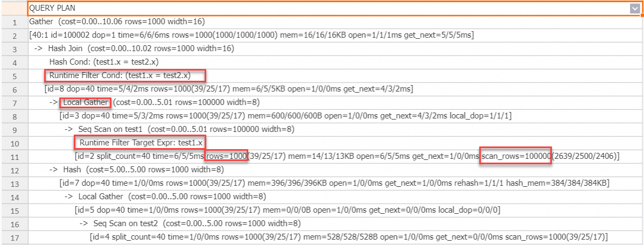This screenshot has width=644, height=245.
Task: Open the QUERY PLAN column dropdown arrow
Action: (x=634, y=8)
